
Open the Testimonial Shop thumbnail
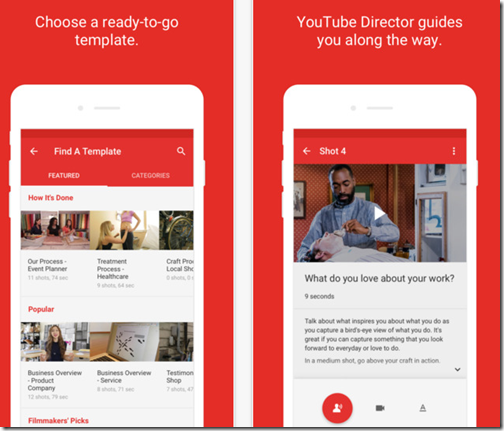point(176,342)
